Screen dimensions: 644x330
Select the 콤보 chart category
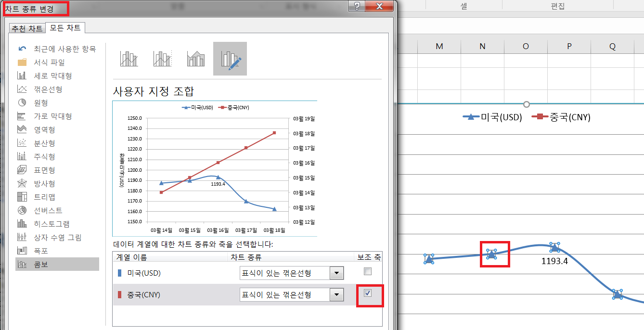pos(40,265)
